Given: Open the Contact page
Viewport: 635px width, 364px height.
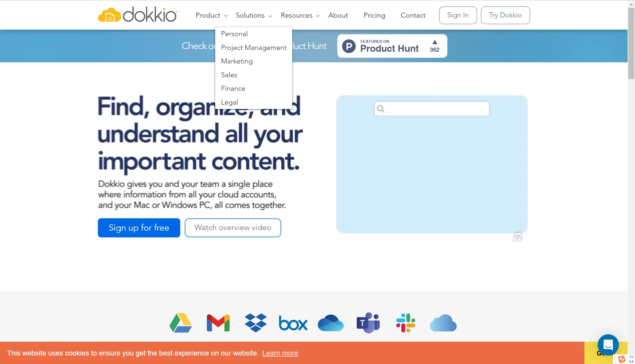Looking at the screenshot, I should [x=413, y=15].
